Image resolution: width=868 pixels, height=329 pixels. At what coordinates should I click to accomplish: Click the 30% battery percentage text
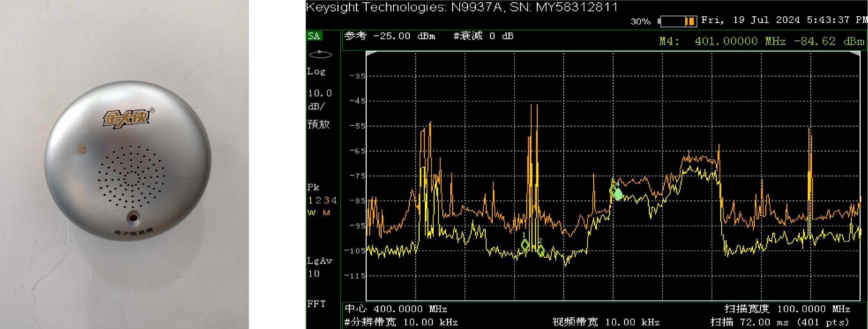pyautogui.click(x=641, y=21)
